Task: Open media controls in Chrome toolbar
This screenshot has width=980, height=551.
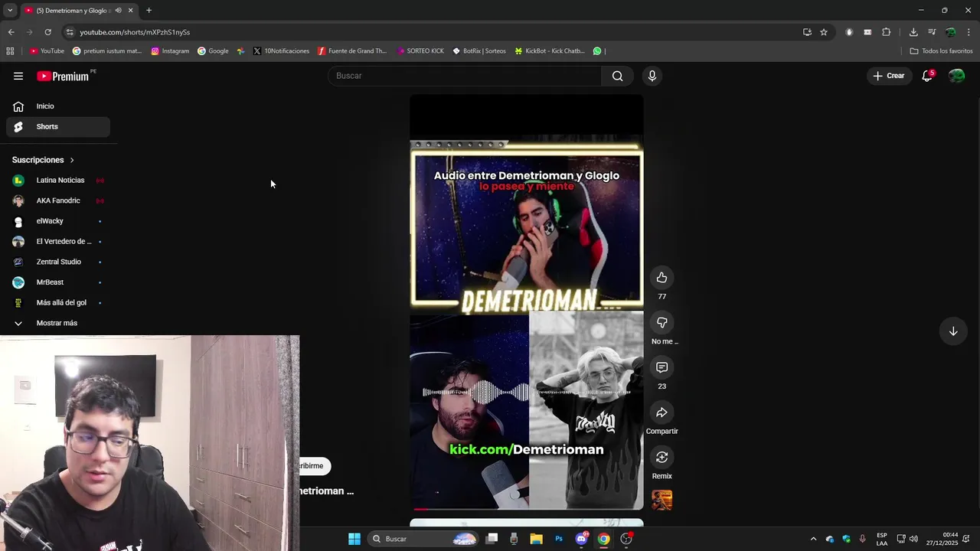Action: click(932, 32)
